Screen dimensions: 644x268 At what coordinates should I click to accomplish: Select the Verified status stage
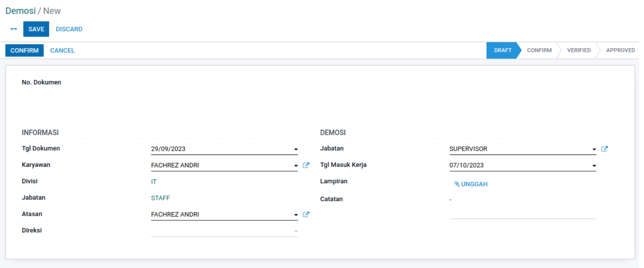pyautogui.click(x=579, y=50)
